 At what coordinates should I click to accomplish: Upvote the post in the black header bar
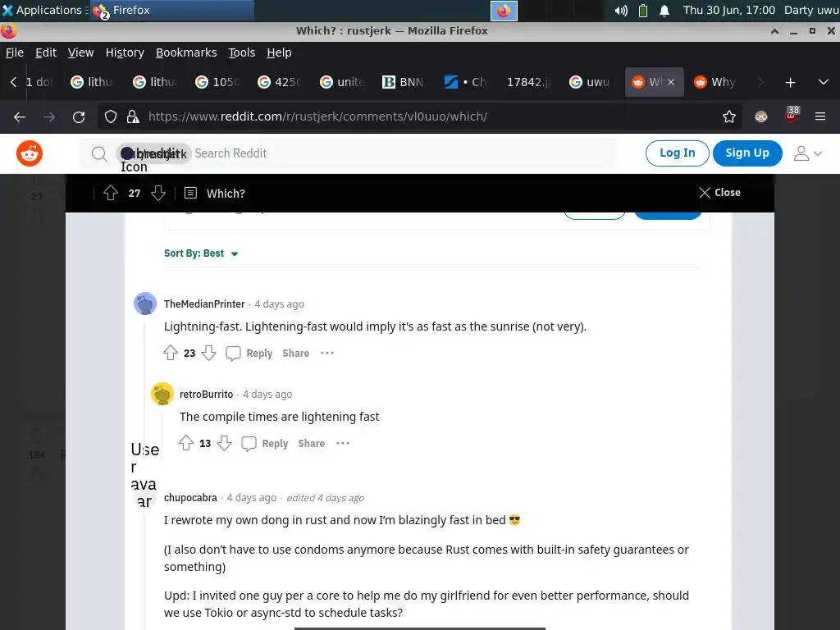click(x=111, y=193)
